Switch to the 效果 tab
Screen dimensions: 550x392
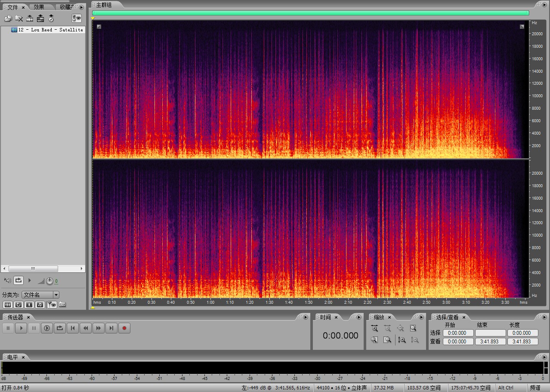(x=39, y=7)
